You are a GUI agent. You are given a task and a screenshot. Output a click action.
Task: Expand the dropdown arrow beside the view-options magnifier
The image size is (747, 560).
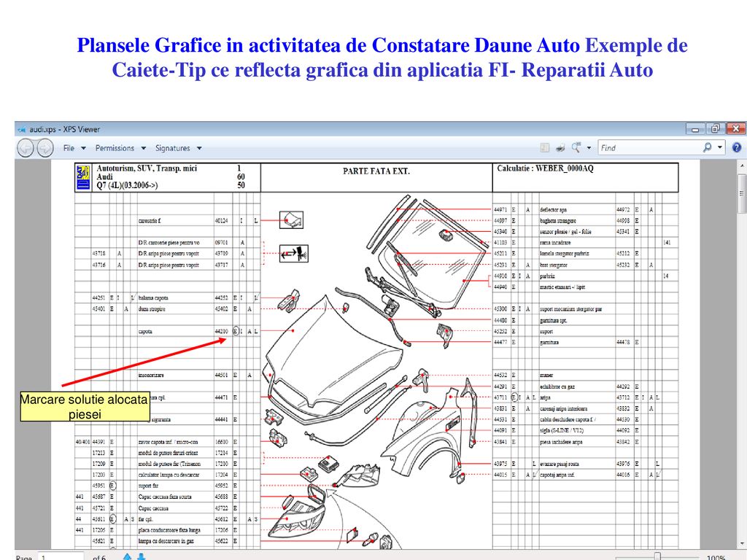pos(589,148)
